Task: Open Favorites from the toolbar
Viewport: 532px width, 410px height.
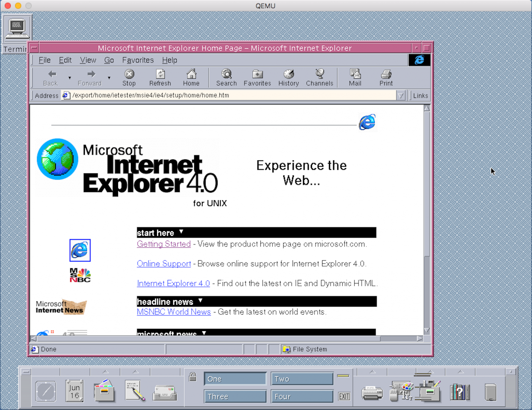Action: click(257, 78)
